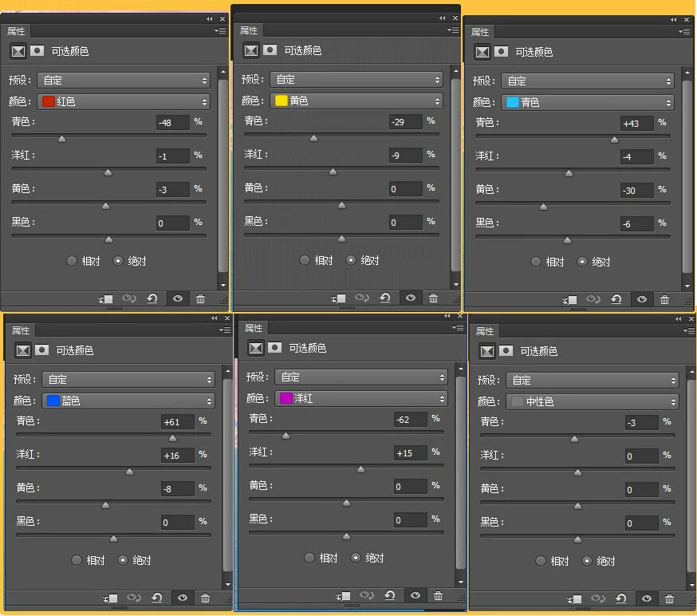Click mask icon in 洋红 panel header

[x=274, y=347]
